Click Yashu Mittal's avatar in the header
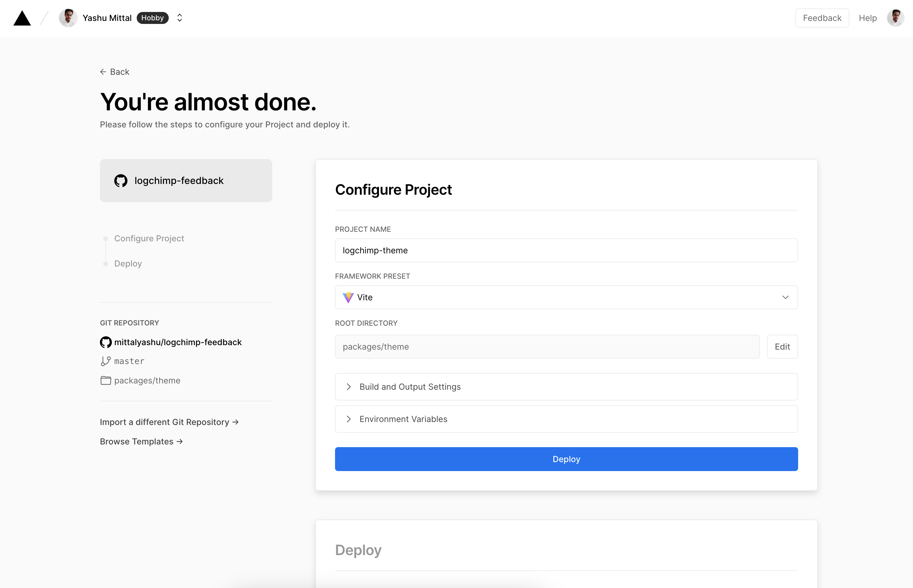This screenshot has height=588, width=913. tap(68, 18)
